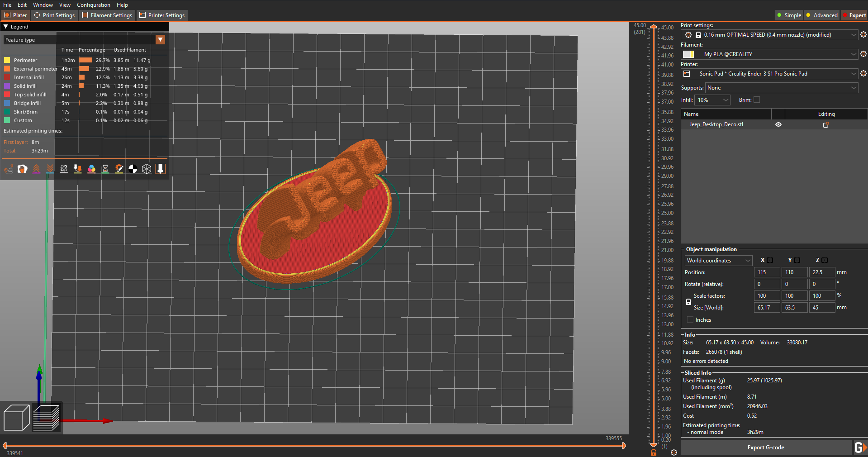Click the send G-code to printer icon
This screenshot has width=868, height=457.
pos(860,447)
